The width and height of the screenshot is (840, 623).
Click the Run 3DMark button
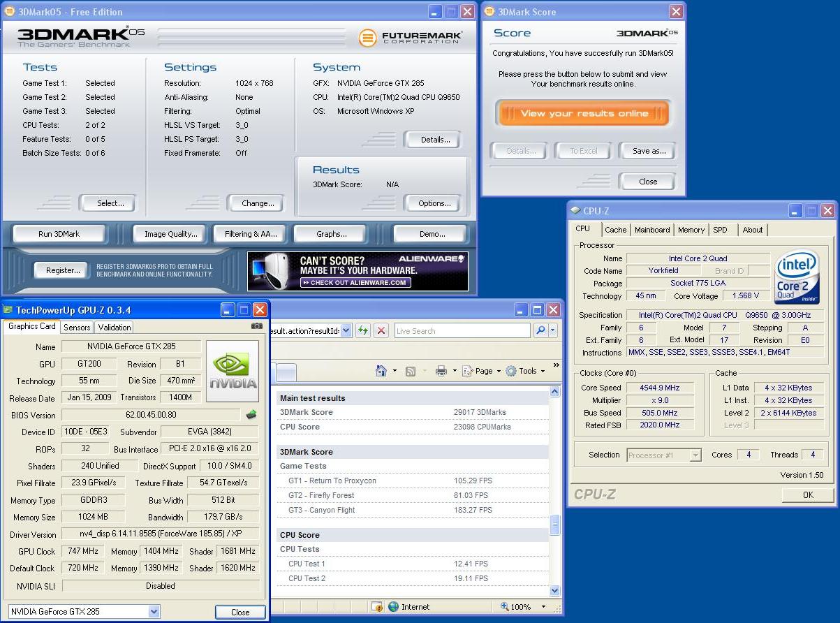pyautogui.click(x=59, y=234)
